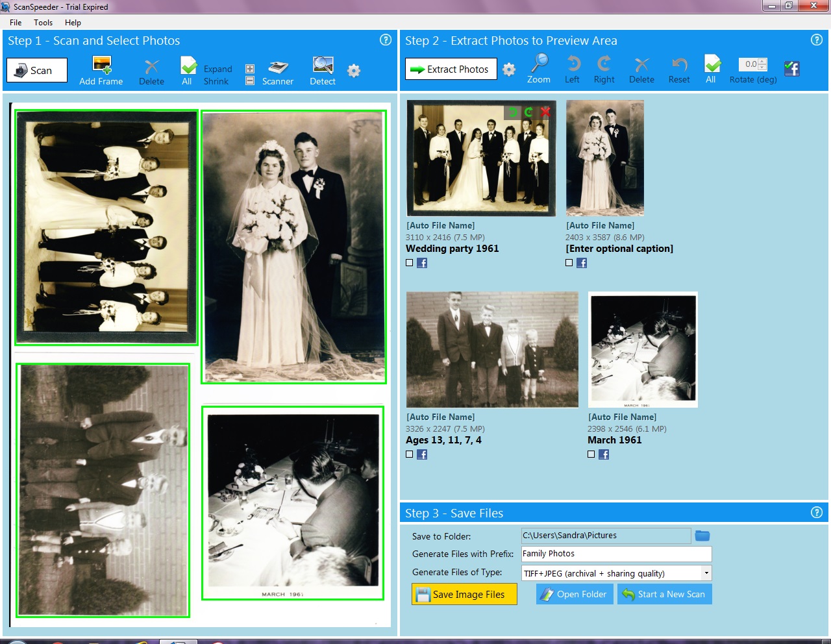Click the Zoom magnifier tool
Image resolution: width=831 pixels, height=644 pixels.
(x=539, y=64)
